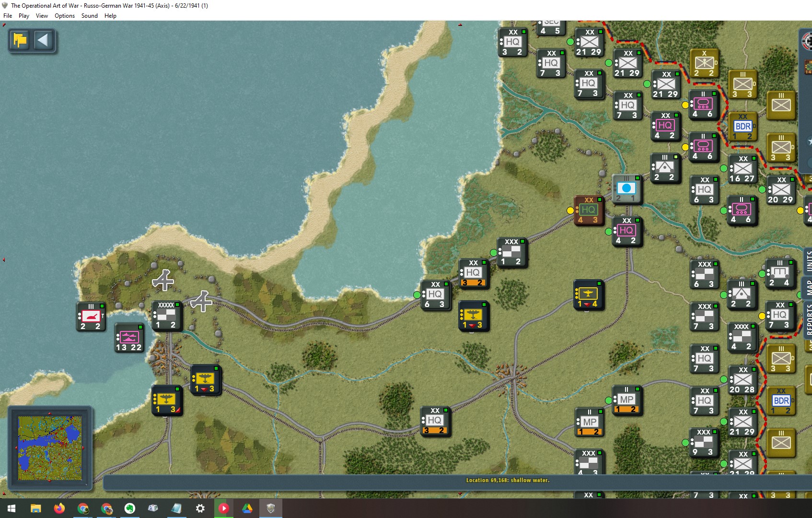Select the XX infantry counter 20-28
The height and width of the screenshot is (518, 812).
[x=742, y=380]
